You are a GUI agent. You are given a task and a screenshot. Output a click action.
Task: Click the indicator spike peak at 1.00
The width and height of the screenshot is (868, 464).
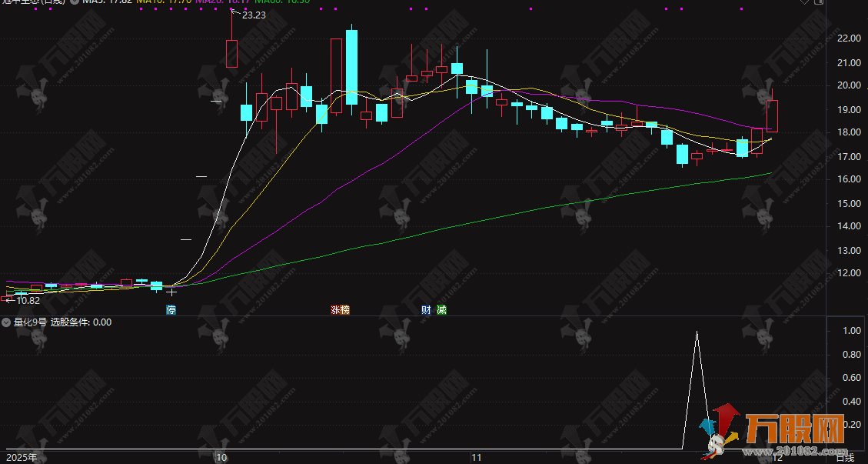pyautogui.click(x=697, y=332)
